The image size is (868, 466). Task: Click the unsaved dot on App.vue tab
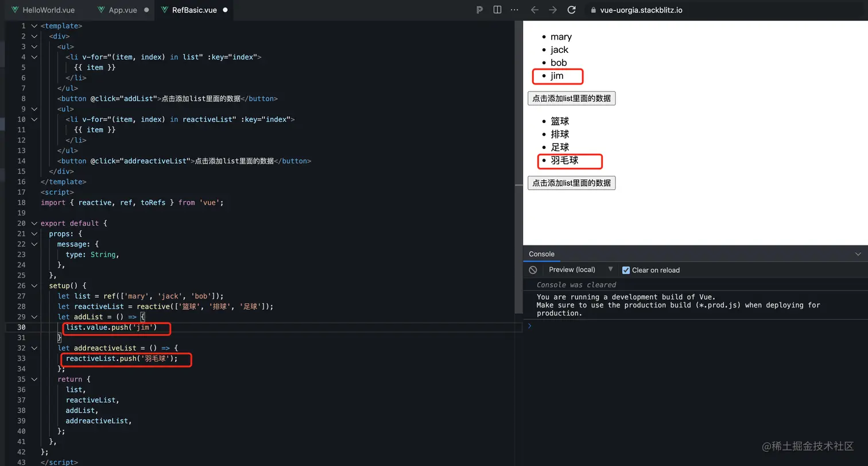pyautogui.click(x=146, y=10)
